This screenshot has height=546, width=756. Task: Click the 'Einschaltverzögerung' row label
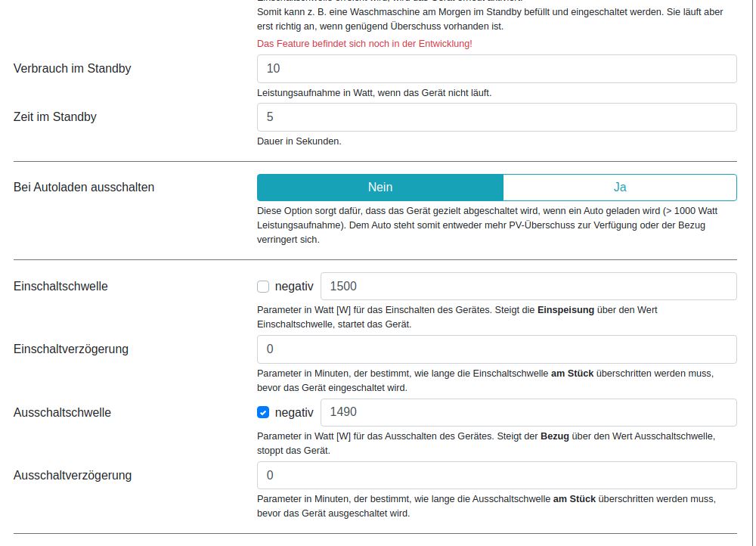click(x=71, y=349)
